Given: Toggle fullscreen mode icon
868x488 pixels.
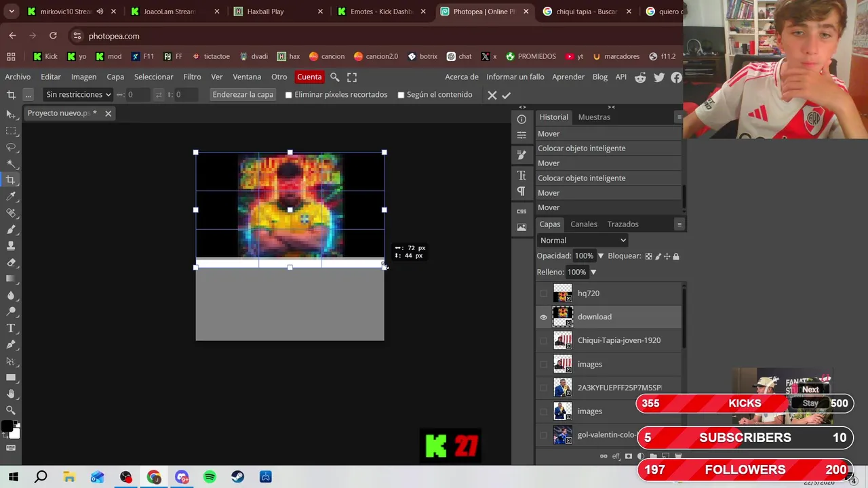Looking at the screenshot, I should click(x=352, y=77).
